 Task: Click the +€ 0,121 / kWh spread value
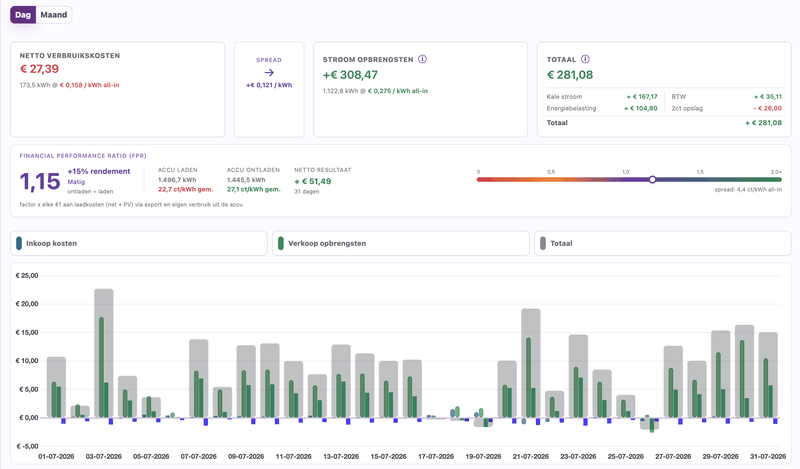pos(269,85)
